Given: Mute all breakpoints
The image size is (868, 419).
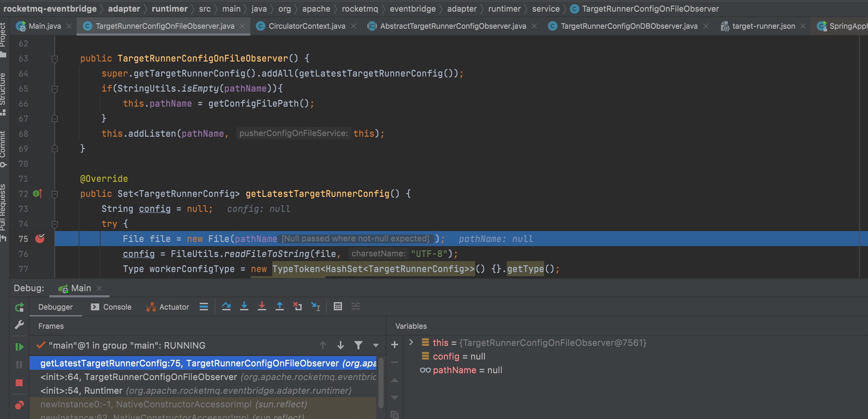Looking at the screenshot, I should coord(19,405).
